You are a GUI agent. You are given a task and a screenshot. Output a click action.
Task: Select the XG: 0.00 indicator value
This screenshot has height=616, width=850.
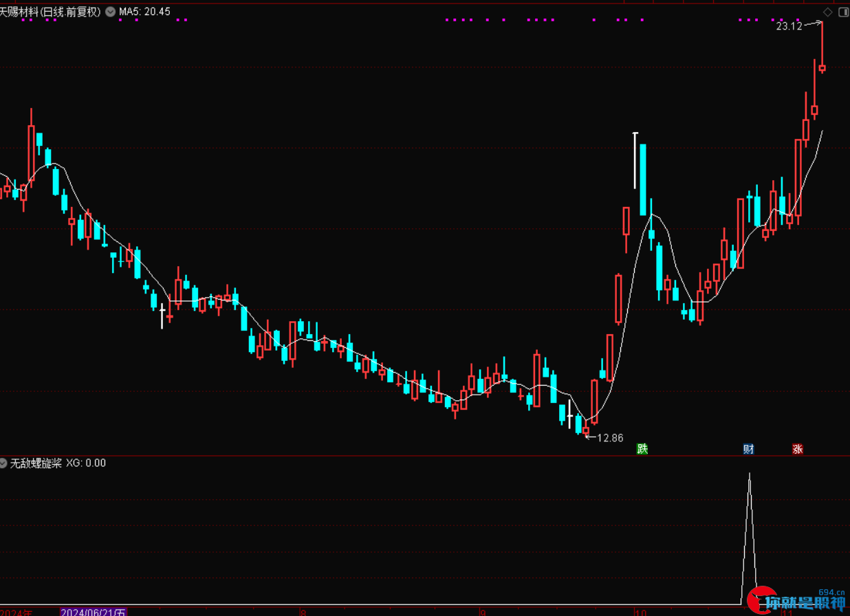(x=86, y=463)
